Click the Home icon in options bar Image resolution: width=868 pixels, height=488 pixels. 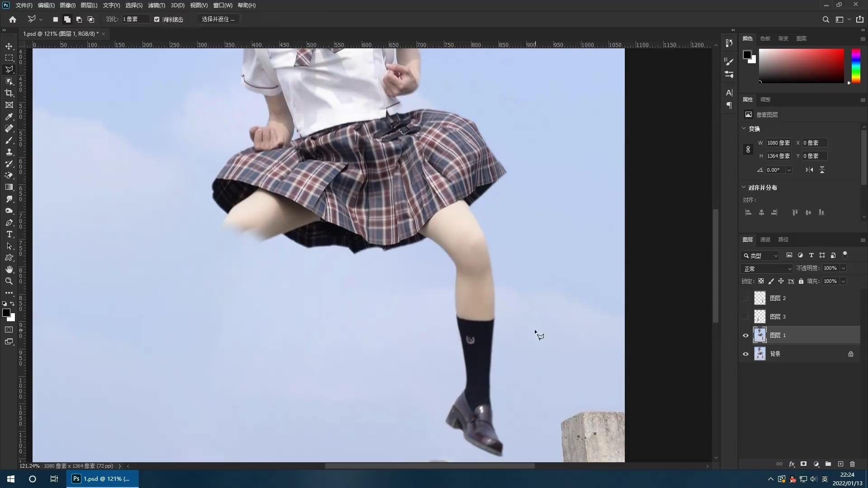pyautogui.click(x=13, y=19)
